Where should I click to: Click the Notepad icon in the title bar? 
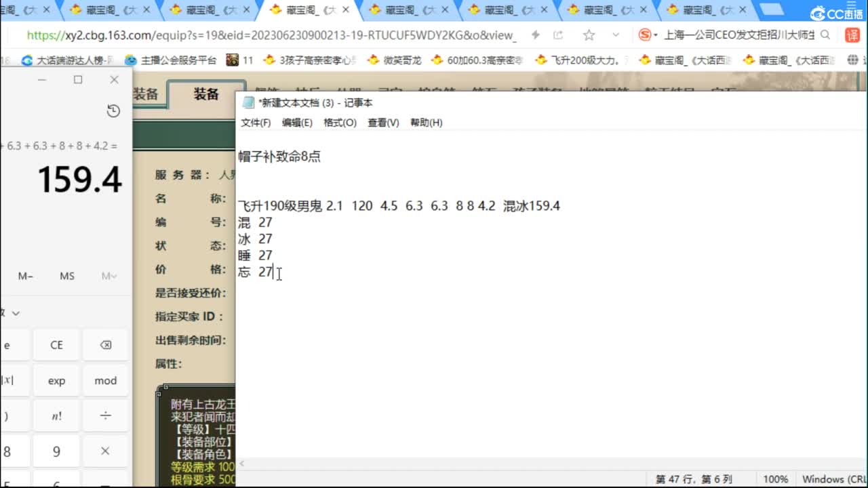click(248, 102)
